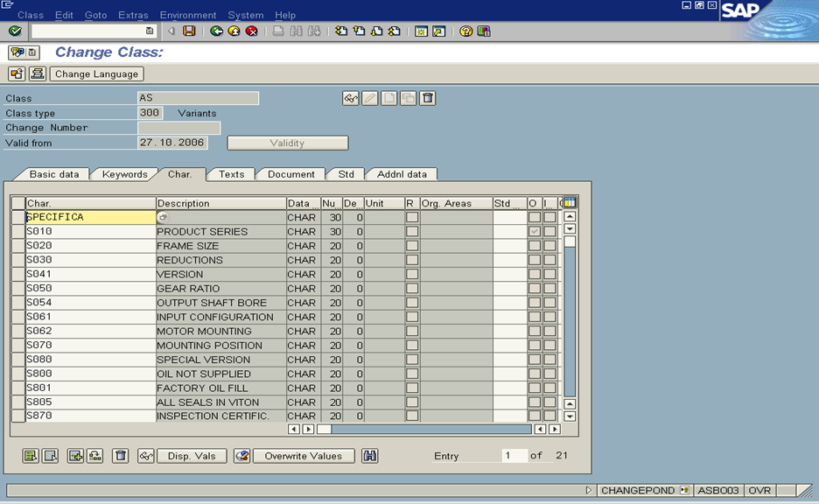
Task: Click the red Cancel icon
Action: 252,31
